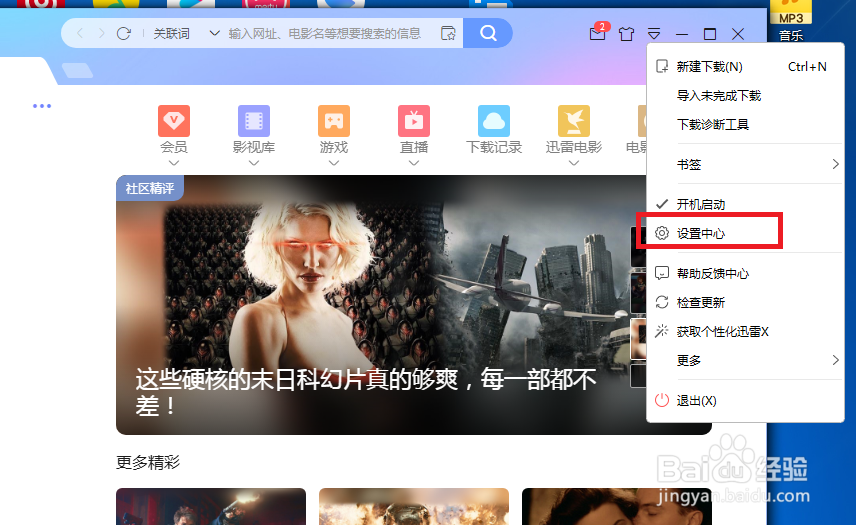Open first thumbnail under 更多精彩

(x=211, y=506)
